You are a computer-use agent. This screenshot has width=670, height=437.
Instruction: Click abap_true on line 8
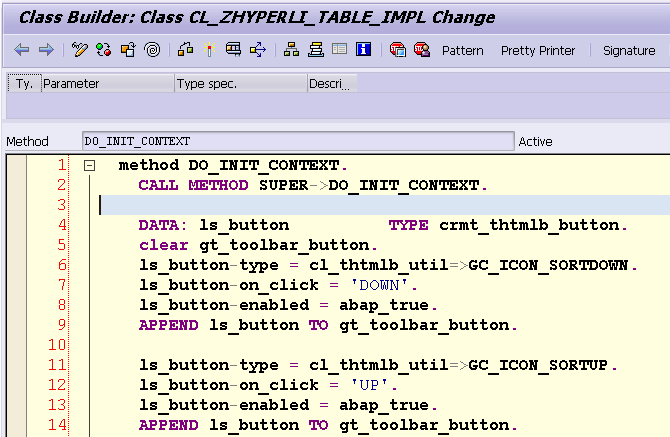(x=384, y=305)
